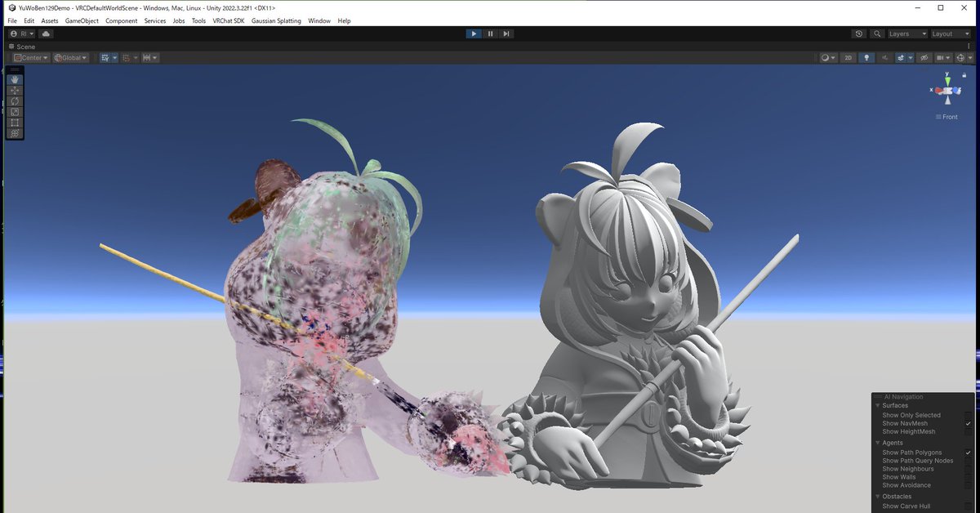This screenshot has height=513, width=980.
Task: Open the Gaussian Splatting menu
Action: (276, 20)
